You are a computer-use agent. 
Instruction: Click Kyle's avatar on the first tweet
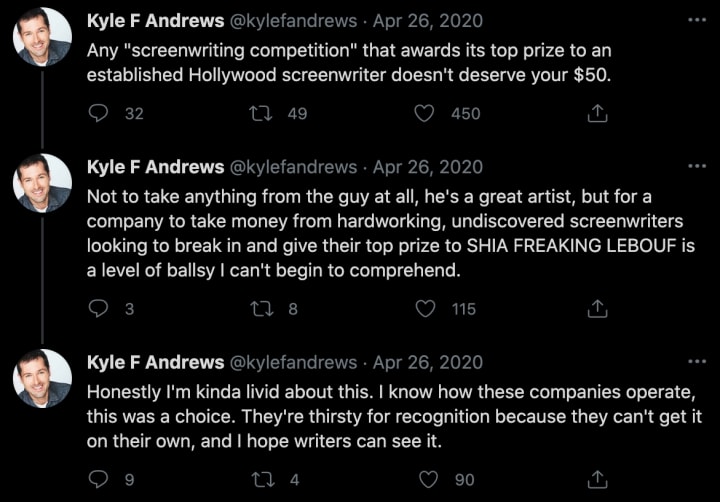tap(42, 38)
